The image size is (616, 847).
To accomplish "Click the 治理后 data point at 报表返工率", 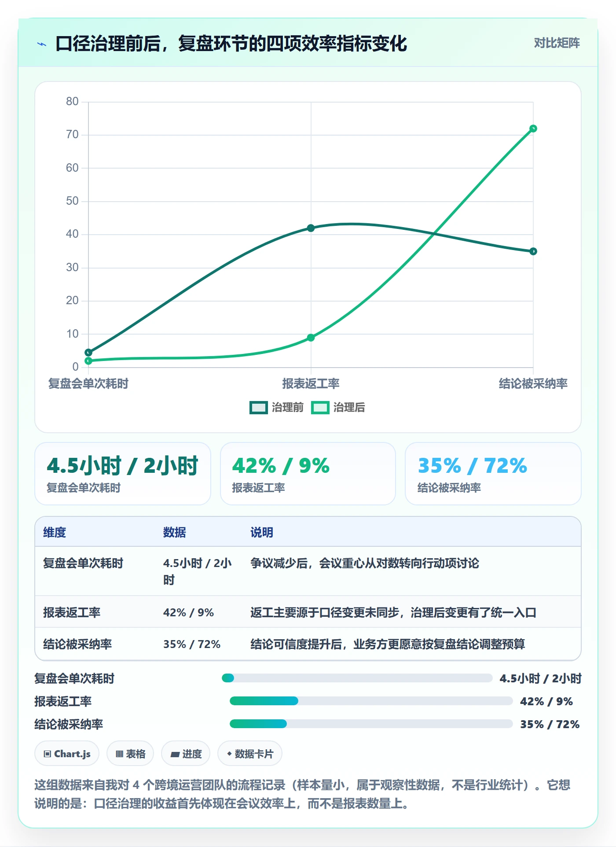I will [x=311, y=338].
